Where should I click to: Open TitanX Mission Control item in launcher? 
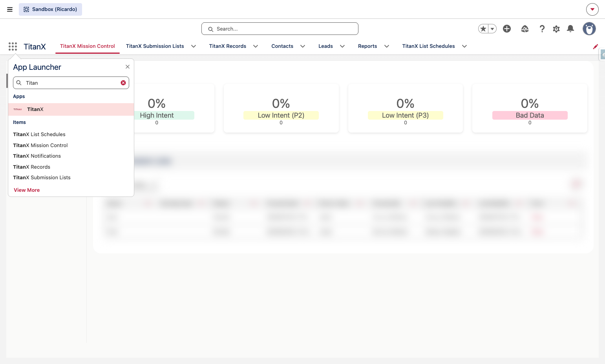point(40,146)
